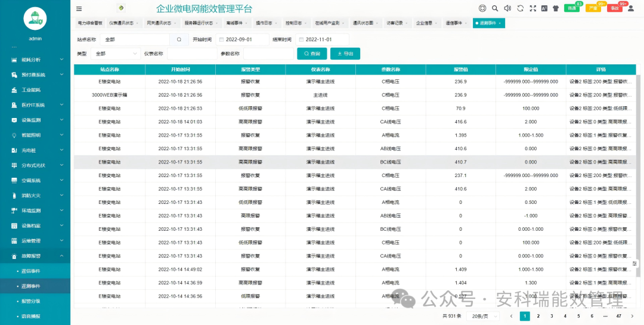Open the 结束时间 date picker 2022-11-01
Screen dimensions: 644x325
click(322, 39)
